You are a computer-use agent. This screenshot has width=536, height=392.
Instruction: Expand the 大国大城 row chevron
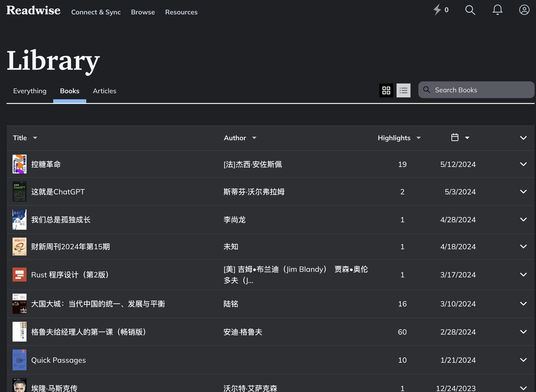tap(523, 304)
